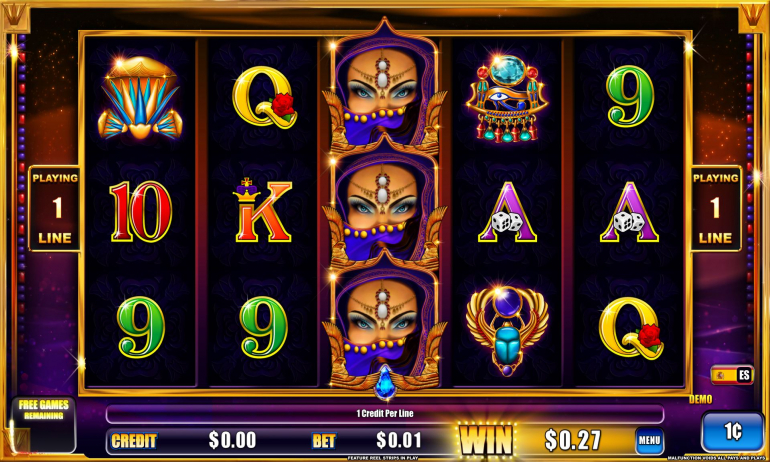Viewport: 770px width, 462px height.
Task: Select the blue teardrop gem below the middle reel
Action: coord(384,383)
